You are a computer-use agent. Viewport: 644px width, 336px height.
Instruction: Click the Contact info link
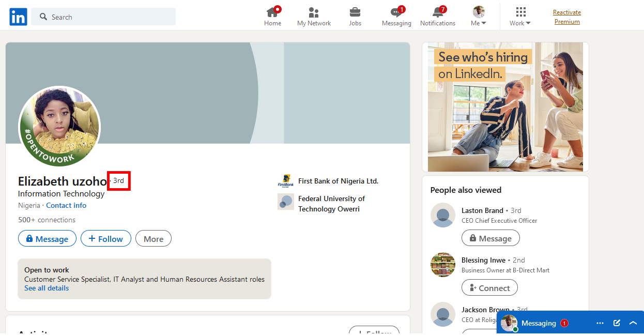[66, 205]
